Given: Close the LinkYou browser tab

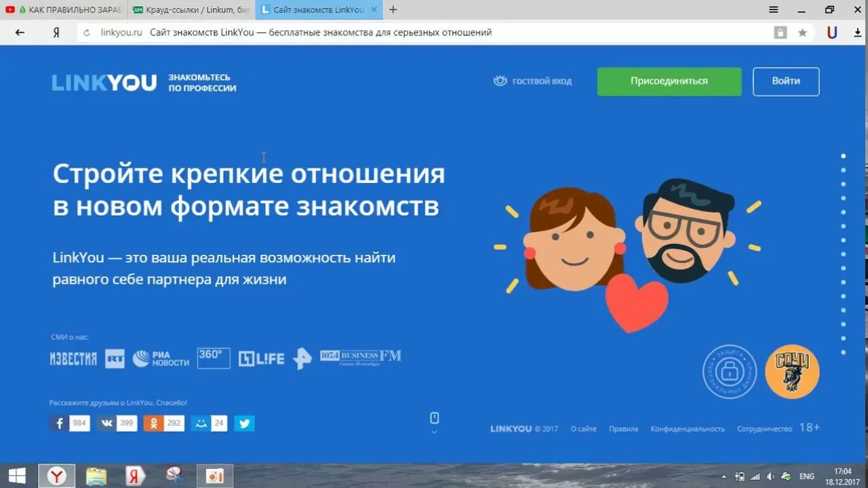Looking at the screenshot, I should pyautogui.click(x=374, y=9).
